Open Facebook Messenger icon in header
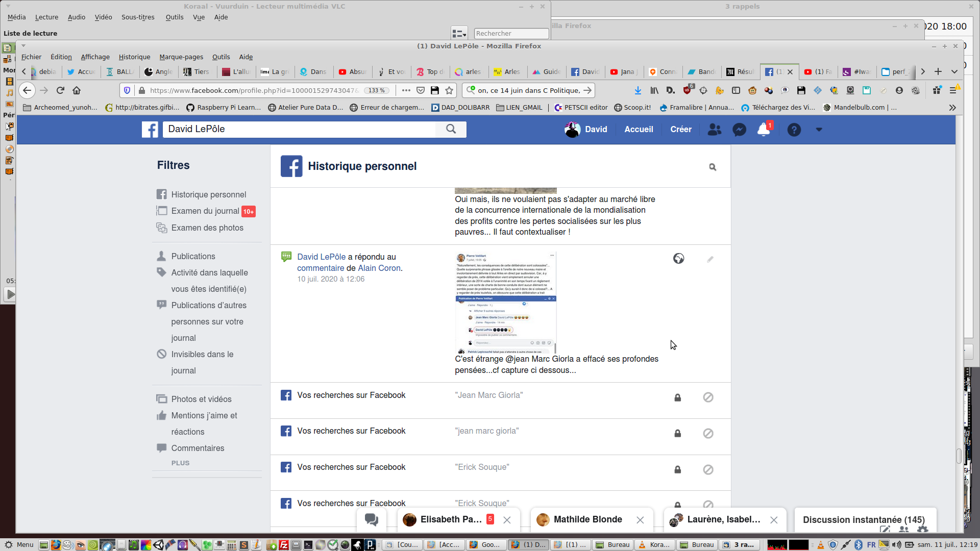Screen dimensions: 980x551 click(x=739, y=130)
